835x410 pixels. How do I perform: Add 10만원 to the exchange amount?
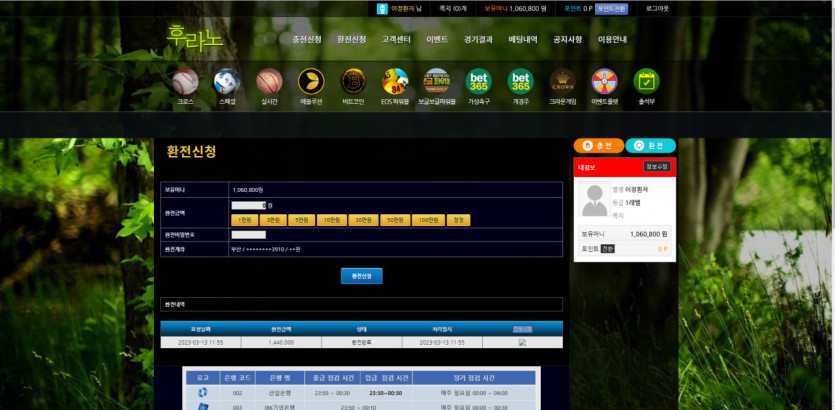(x=332, y=220)
